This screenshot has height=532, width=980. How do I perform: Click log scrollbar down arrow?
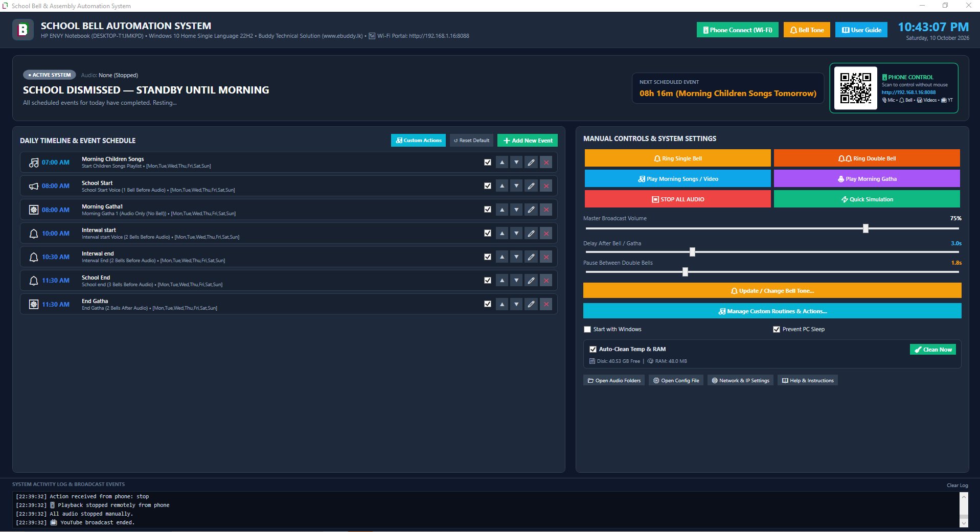[x=964, y=523]
